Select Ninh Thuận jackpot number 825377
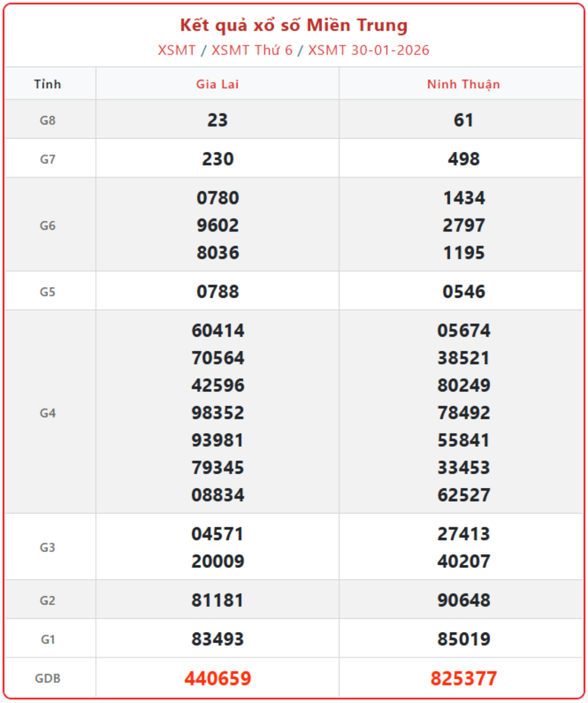This screenshot has height=703, width=588. pos(464,679)
